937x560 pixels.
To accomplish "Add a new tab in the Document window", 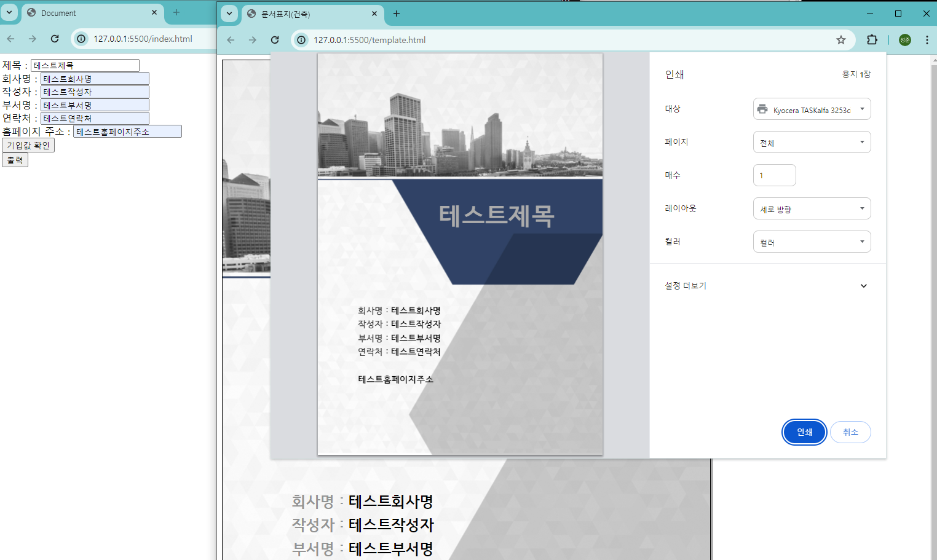I will [176, 12].
